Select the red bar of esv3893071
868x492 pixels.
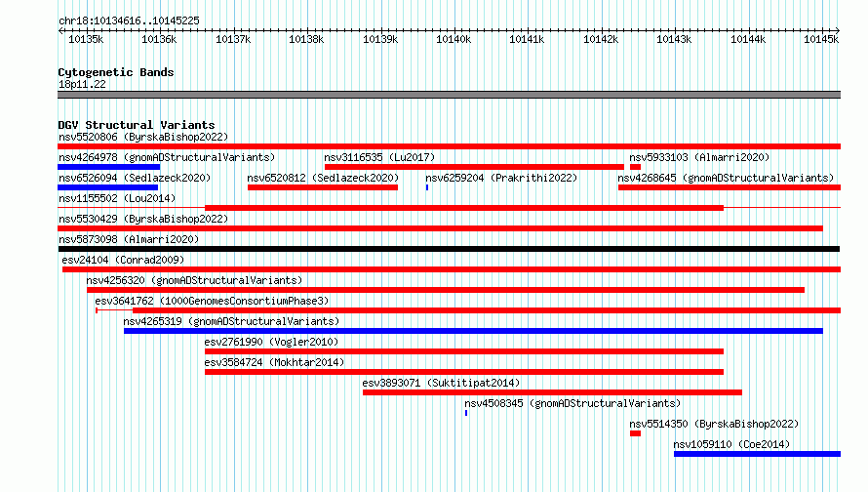[552, 392]
